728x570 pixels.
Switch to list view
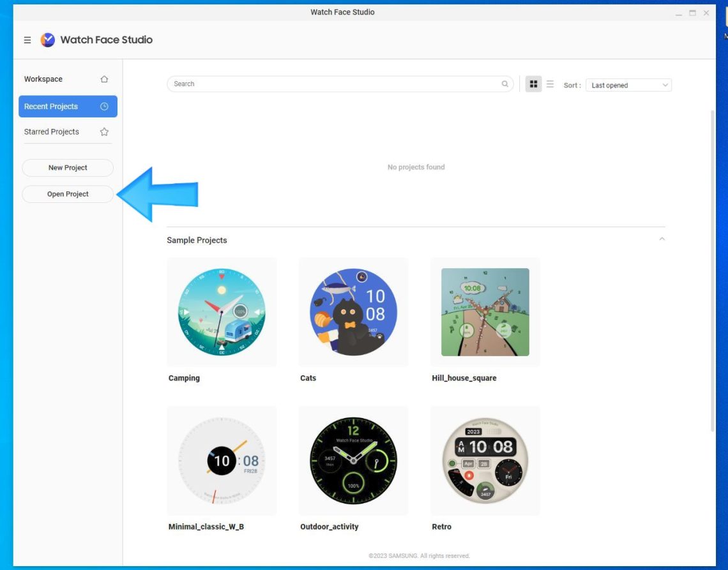point(550,84)
